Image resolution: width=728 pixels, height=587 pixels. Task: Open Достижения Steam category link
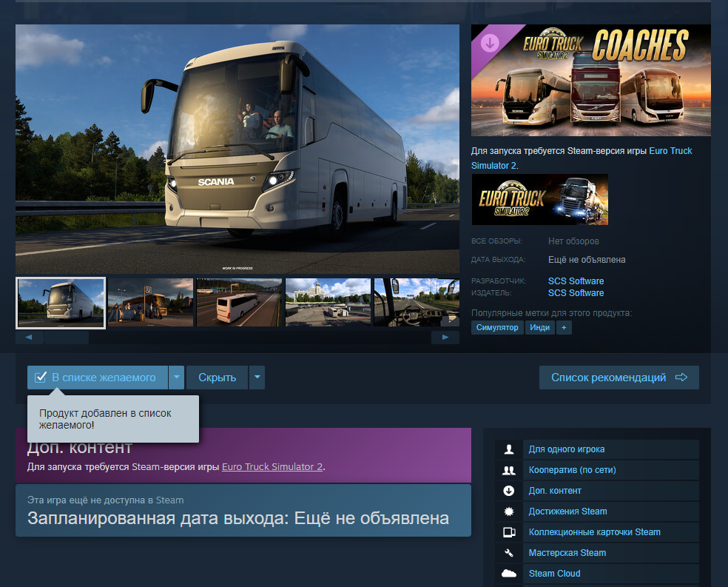[567, 511]
